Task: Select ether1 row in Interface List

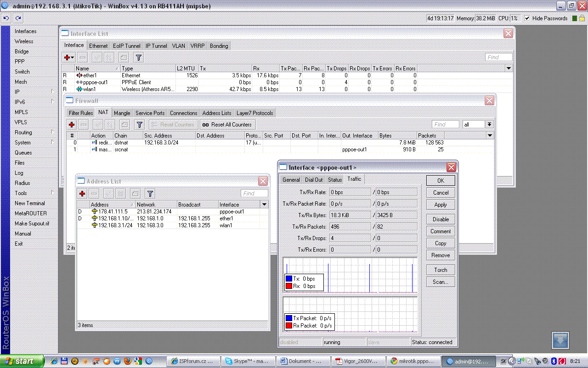Action: pos(288,75)
